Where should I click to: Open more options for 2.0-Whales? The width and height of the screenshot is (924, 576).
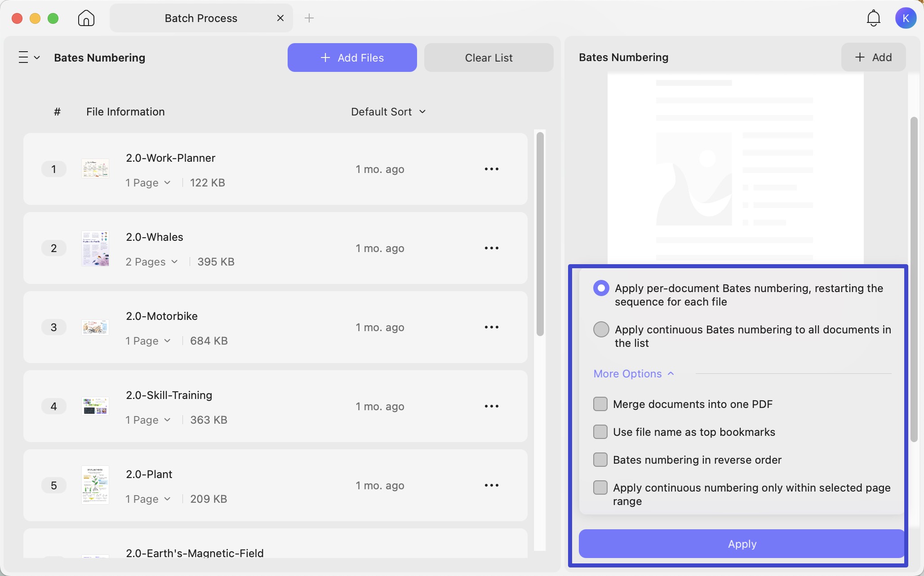(x=491, y=248)
